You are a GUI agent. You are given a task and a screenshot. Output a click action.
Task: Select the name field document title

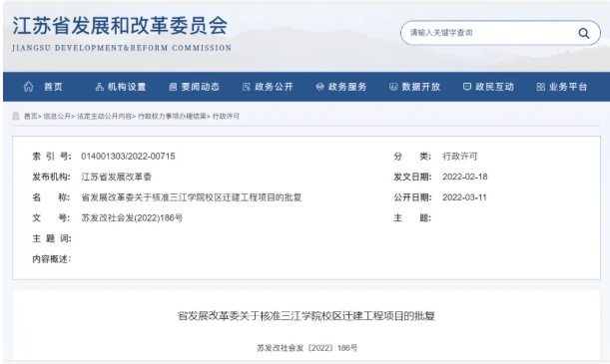(191, 197)
